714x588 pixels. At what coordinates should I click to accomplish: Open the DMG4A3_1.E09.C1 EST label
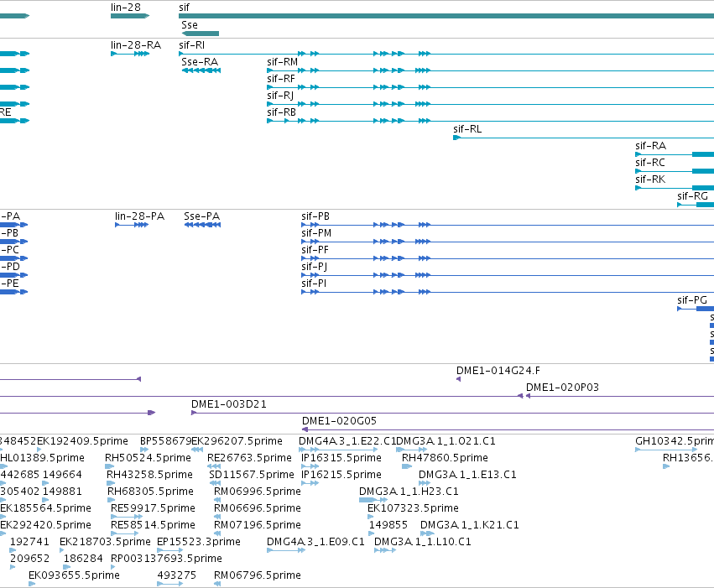(x=315, y=542)
